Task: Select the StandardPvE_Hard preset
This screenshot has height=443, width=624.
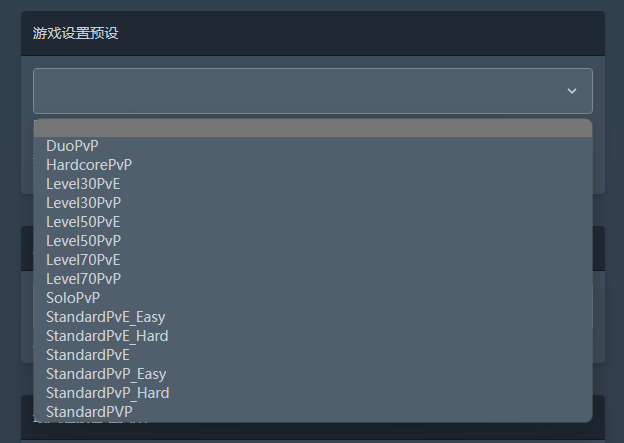Action: [x=313, y=336]
